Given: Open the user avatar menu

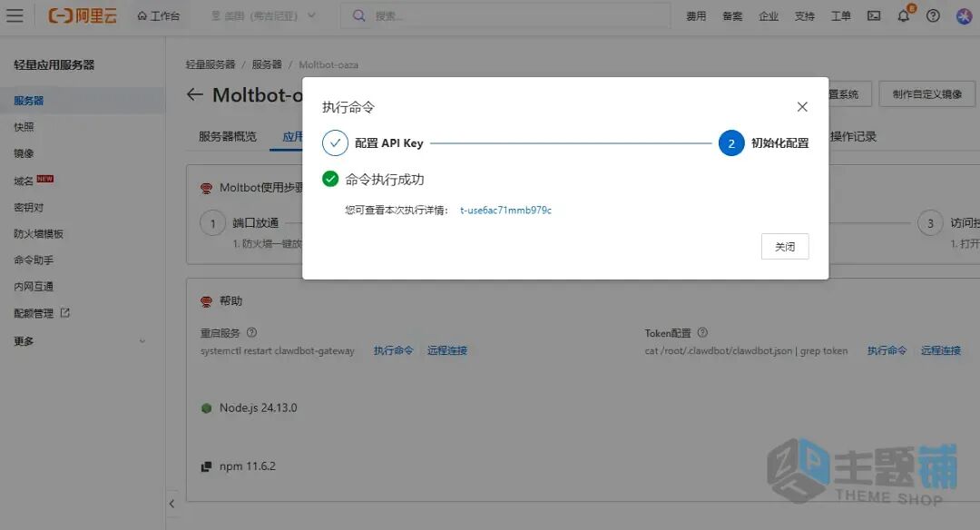Looking at the screenshot, I should click(965, 15).
